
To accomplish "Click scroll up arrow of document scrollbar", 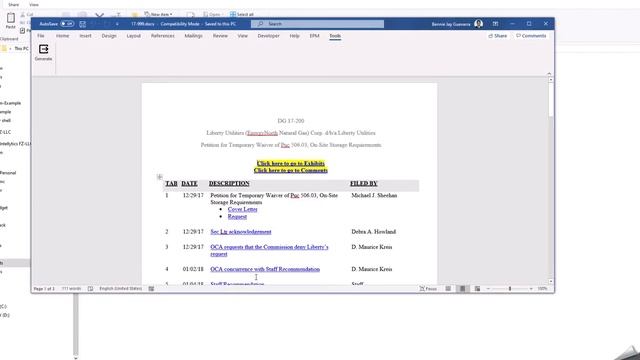I will (x=551, y=80).
